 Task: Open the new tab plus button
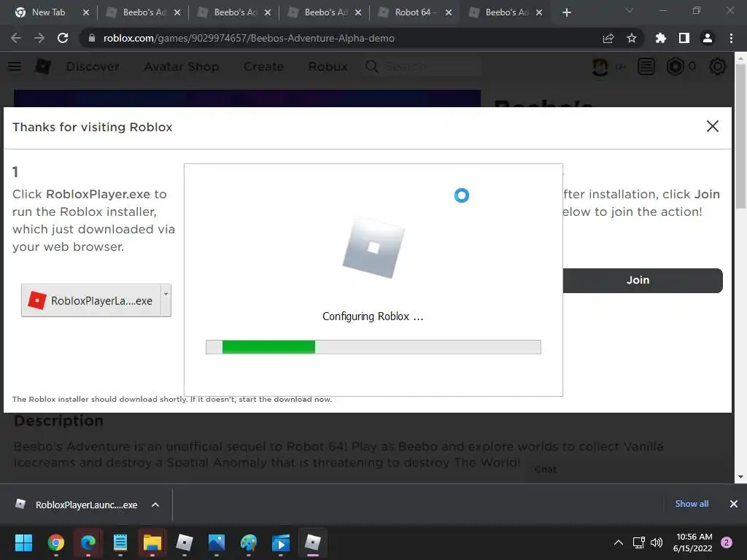[x=566, y=12]
